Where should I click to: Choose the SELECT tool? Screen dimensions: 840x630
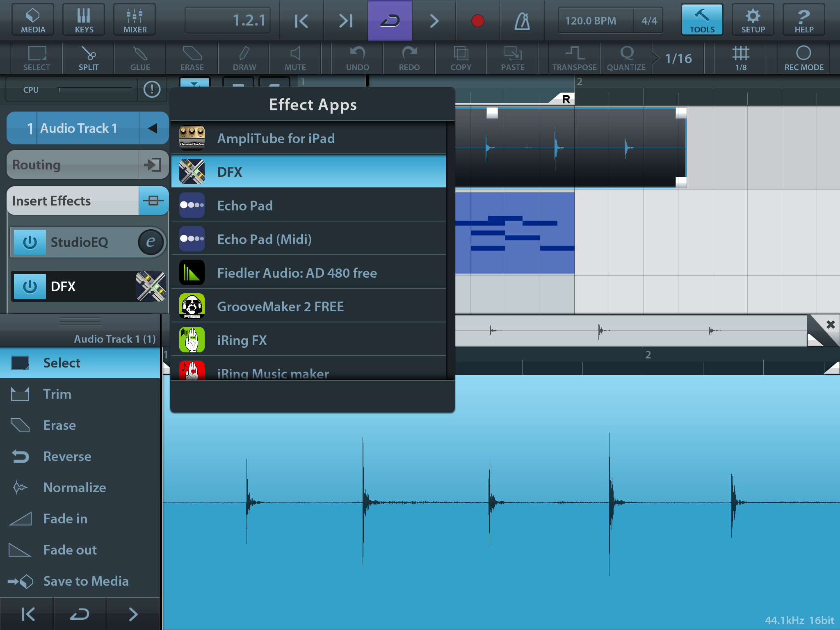click(37, 58)
